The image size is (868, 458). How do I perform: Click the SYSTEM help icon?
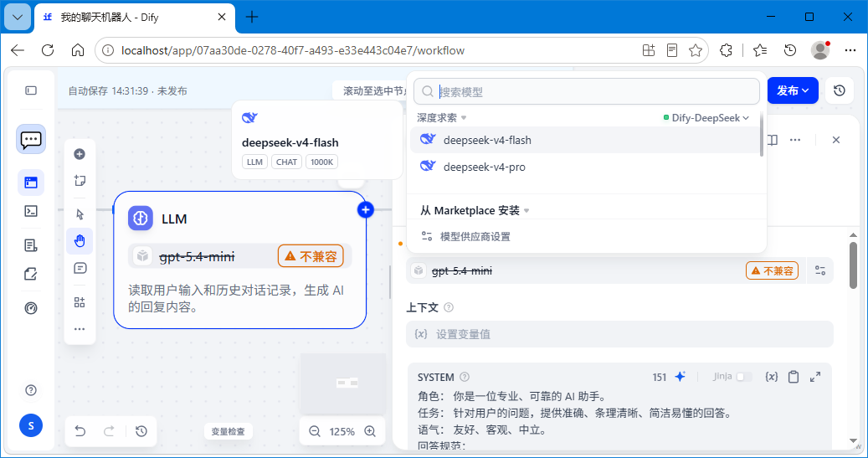tap(465, 377)
